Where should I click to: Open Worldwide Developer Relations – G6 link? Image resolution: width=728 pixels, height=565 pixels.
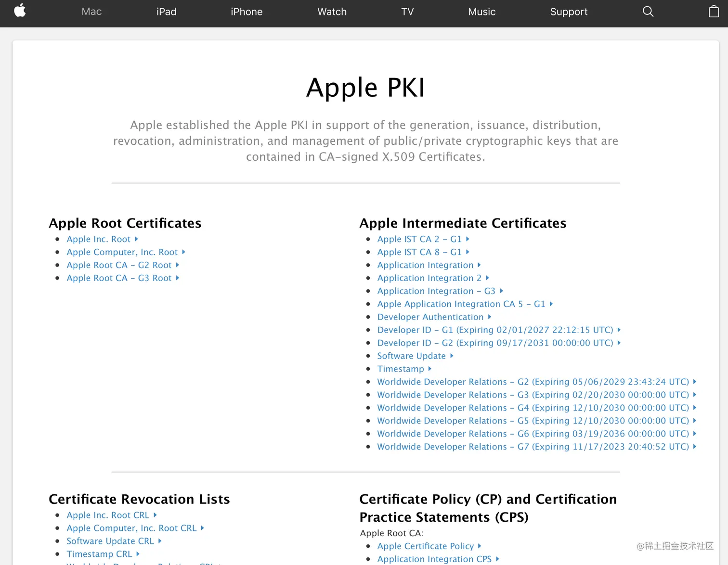point(537,434)
